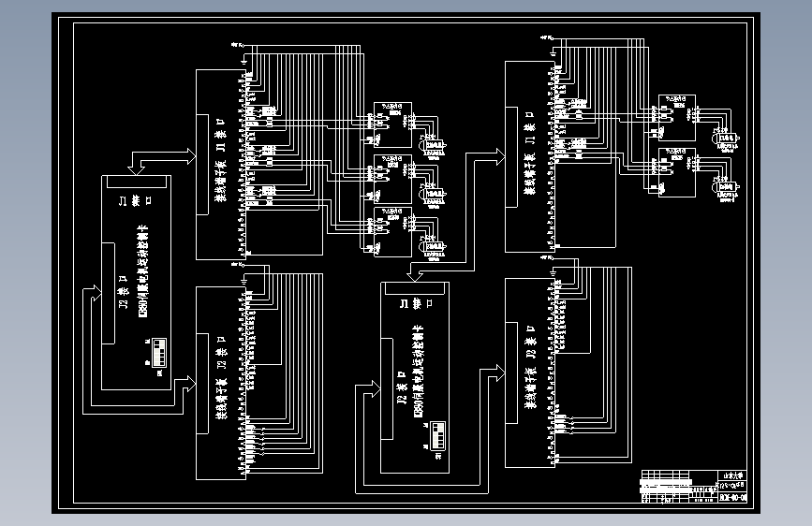The image size is (812, 526).
Task: Select the ground symbol above lower-right terminal board
Action: click(x=554, y=273)
